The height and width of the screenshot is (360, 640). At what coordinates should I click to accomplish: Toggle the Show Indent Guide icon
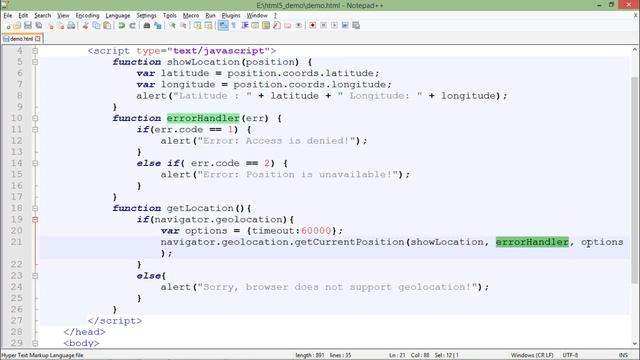pyautogui.click(x=244, y=26)
